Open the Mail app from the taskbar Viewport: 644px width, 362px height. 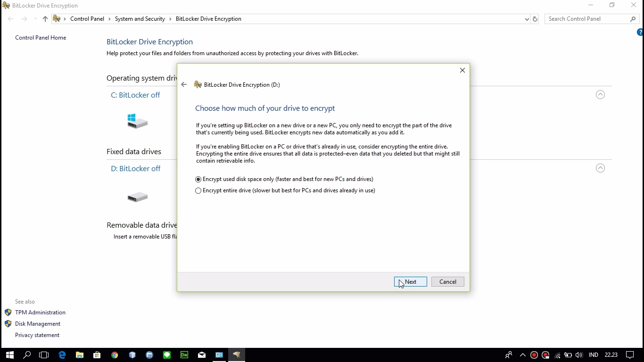(202, 355)
